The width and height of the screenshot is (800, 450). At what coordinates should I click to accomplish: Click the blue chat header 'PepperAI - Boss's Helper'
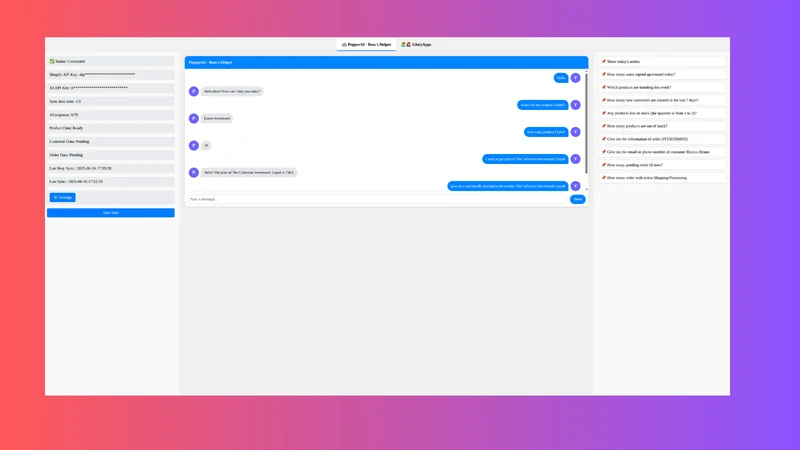[386, 62]
